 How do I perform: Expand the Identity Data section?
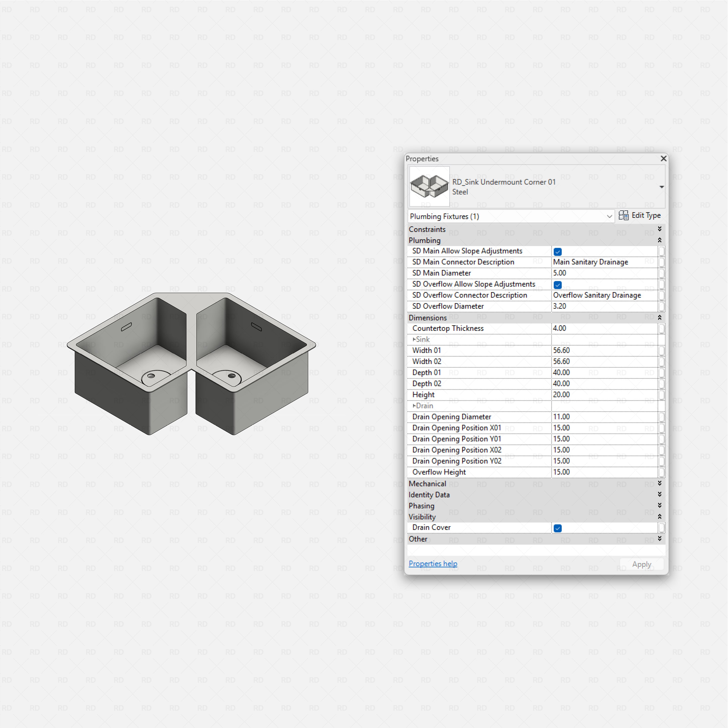click(660, 494)
